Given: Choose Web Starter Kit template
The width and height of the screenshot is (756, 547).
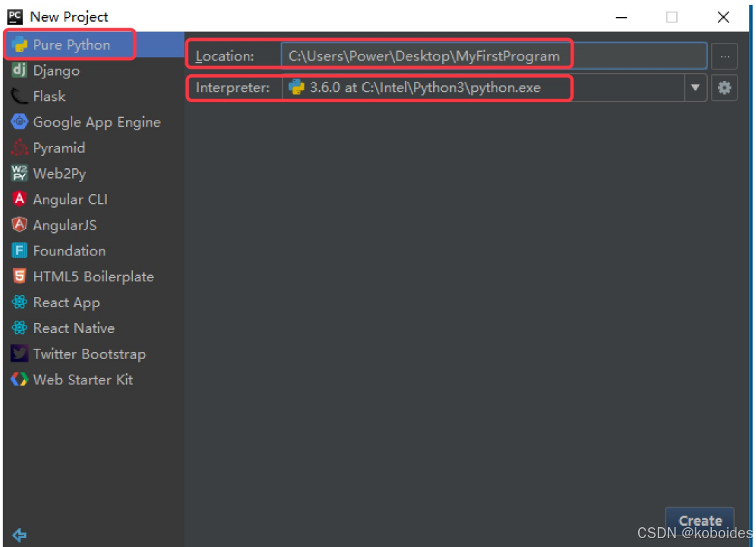Looking at the screenshot, I should tap(94, 379).
